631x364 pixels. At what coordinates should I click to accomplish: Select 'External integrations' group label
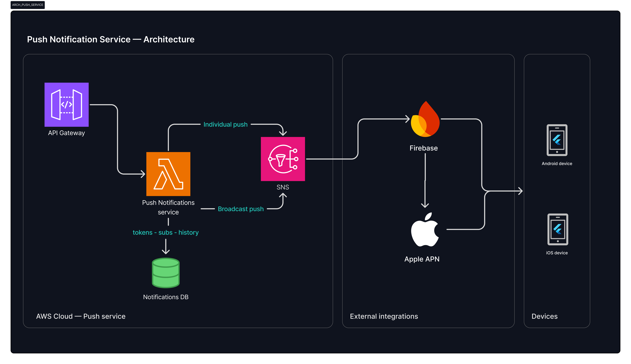(384, 316)
